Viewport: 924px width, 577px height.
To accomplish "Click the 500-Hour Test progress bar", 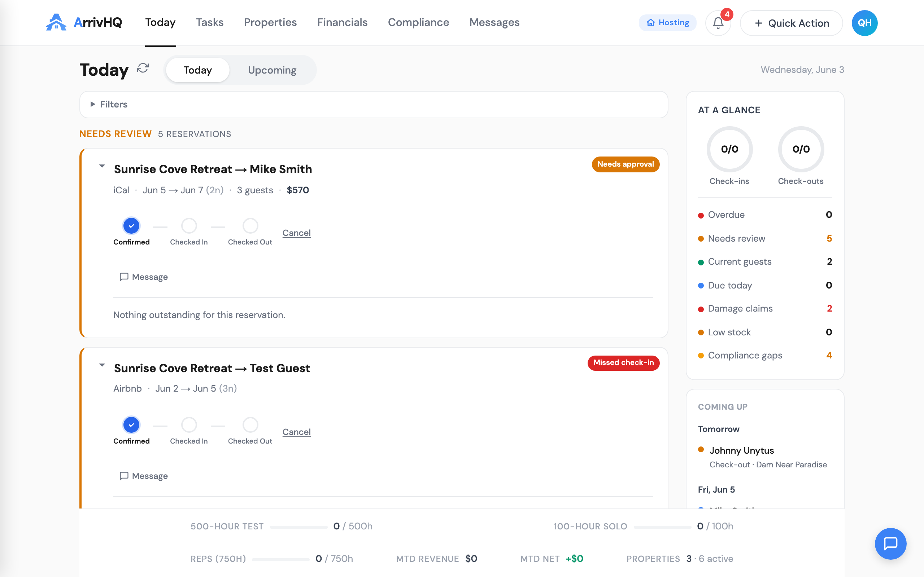I will click(298, 527).
